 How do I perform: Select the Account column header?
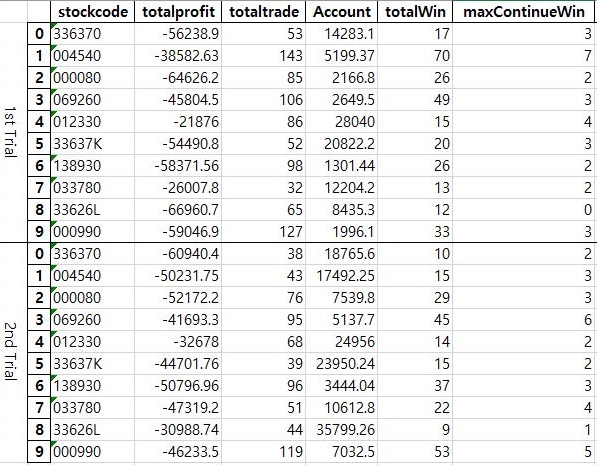pos(342,12)
